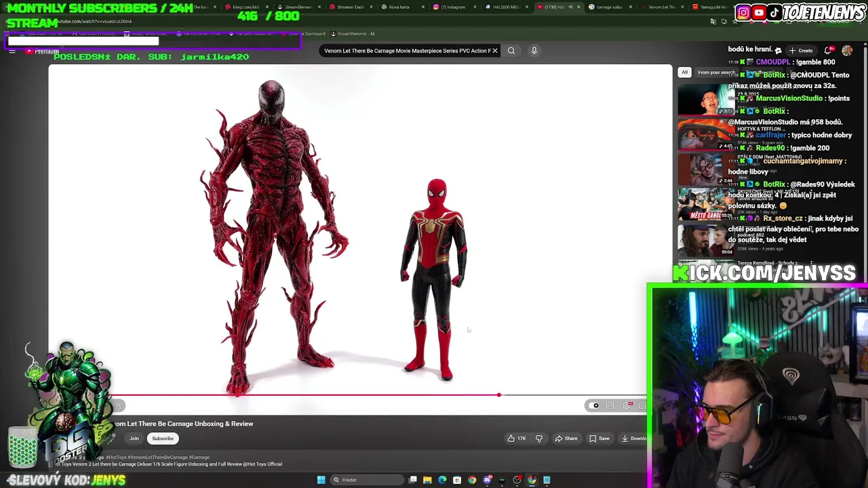Switch the player to theater mode
Viewport: 868px width, 488px height.
[642, 405]
